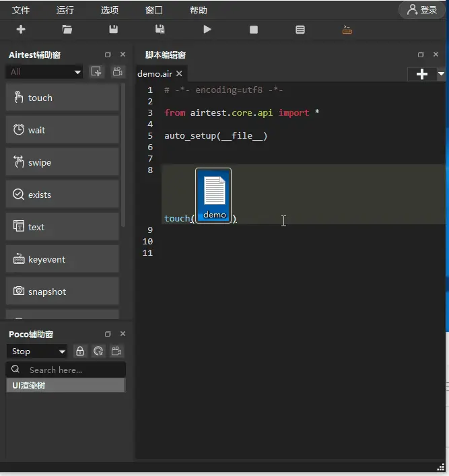Click the search magnifier icon in Poco panel

coord(15,369)
